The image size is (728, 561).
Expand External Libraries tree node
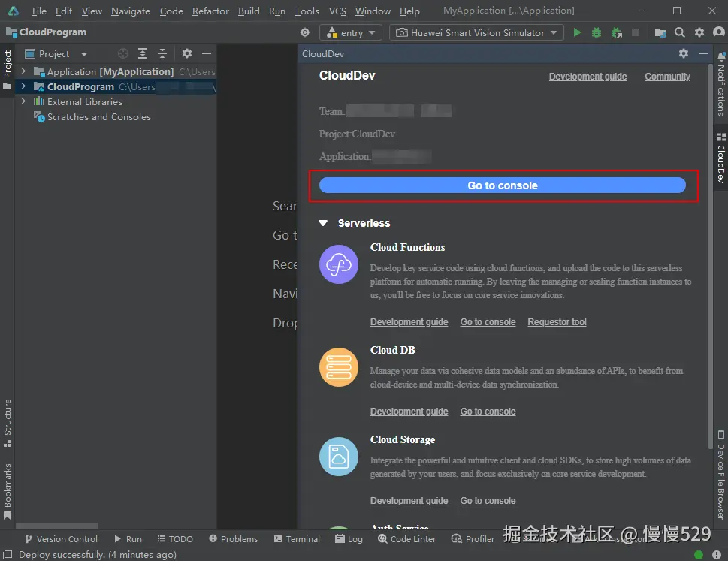(x=23, y=101)
